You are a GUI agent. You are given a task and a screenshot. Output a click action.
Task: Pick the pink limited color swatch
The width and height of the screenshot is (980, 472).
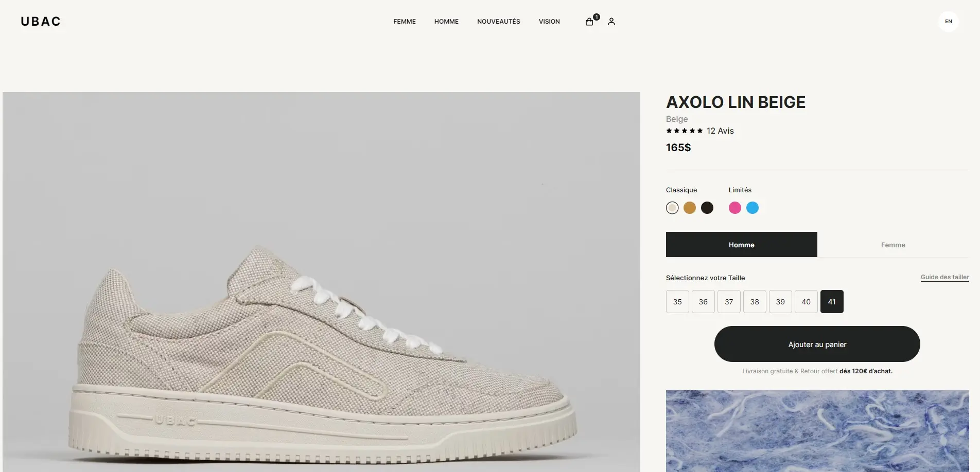tap(735, 208)
